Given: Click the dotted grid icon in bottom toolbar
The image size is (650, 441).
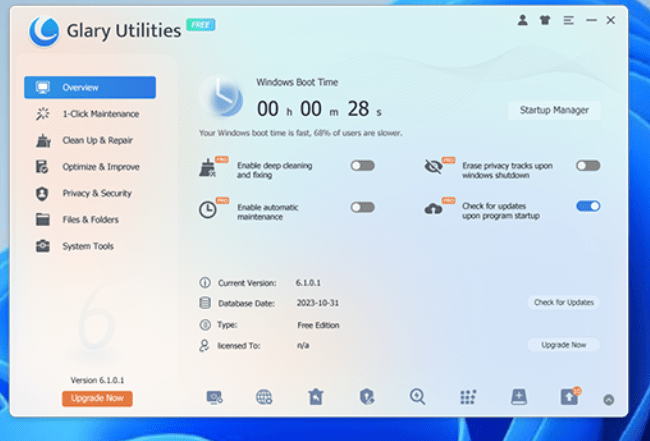Looking at the screenshot, I should pyautogui.click(x=468, y=397).
